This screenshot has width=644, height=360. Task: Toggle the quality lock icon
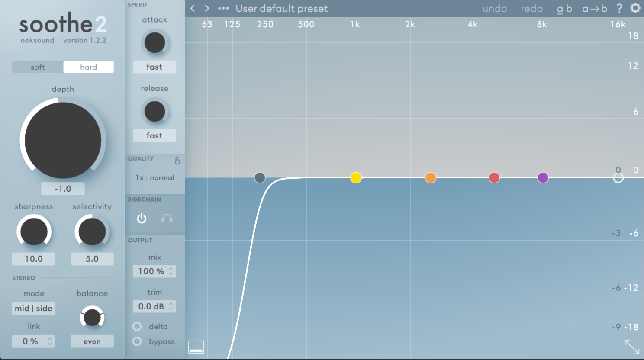[177, 161]
